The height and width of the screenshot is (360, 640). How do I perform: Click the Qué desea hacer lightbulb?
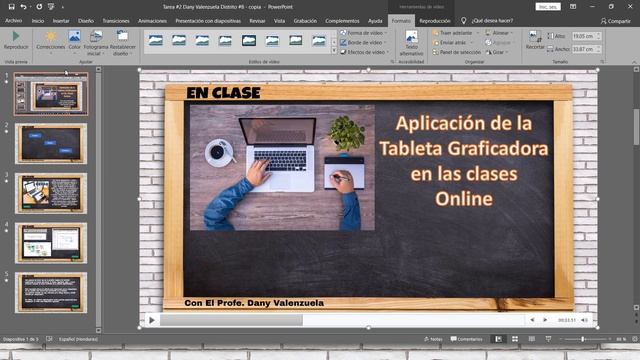pos(463,20)
